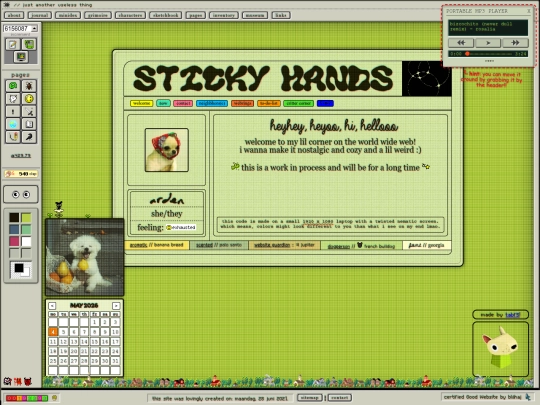Click the MP3 player progress slider handle
The height and width of the screenshot is (405, 540).
click(x=467, y=54)
